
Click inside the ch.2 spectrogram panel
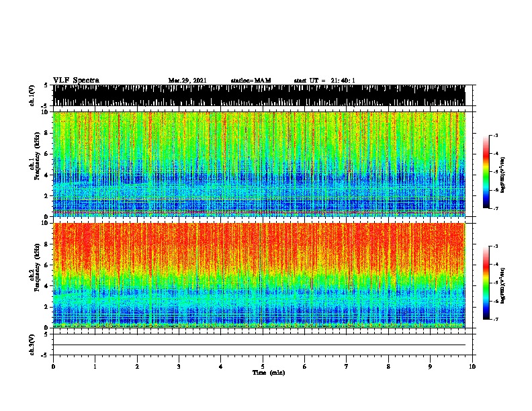tap(259, 275)
